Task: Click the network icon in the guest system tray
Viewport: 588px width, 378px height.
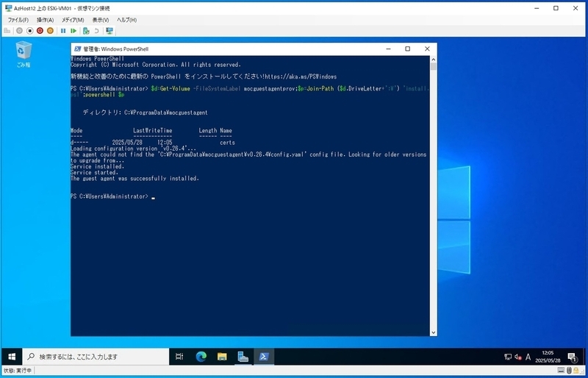Action: 508,357
